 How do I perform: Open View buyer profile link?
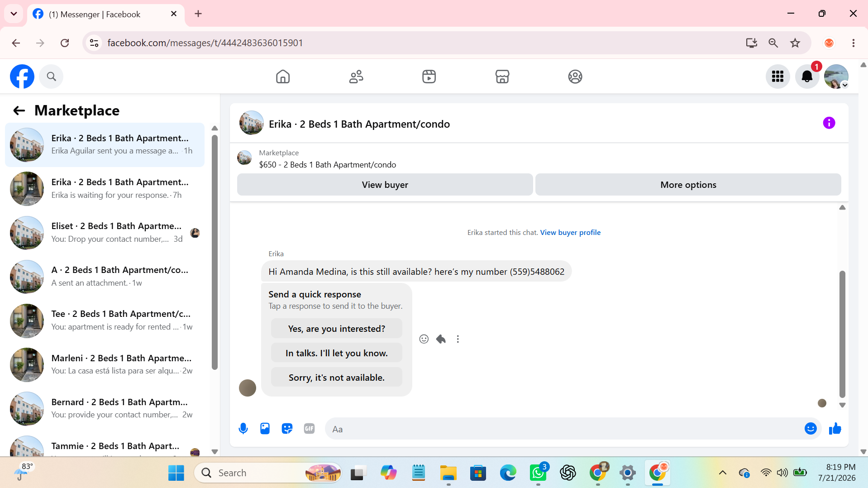(570, 232)
